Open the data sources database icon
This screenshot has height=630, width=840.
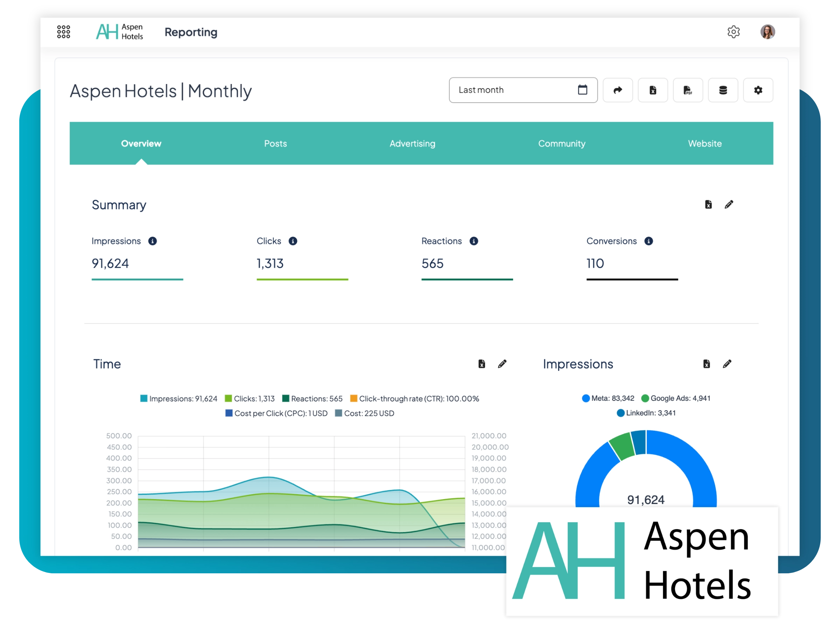tap(723, 90)
